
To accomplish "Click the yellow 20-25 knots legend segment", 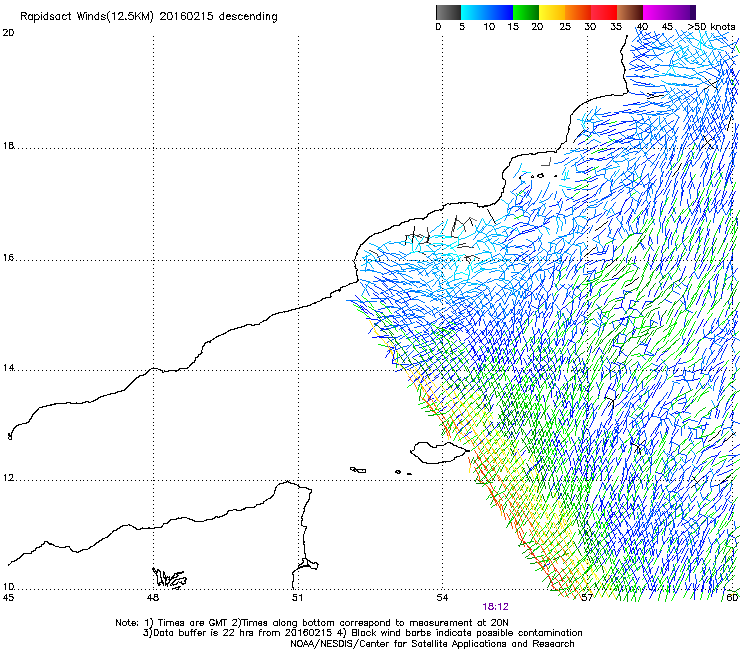I will coord(552,12).
